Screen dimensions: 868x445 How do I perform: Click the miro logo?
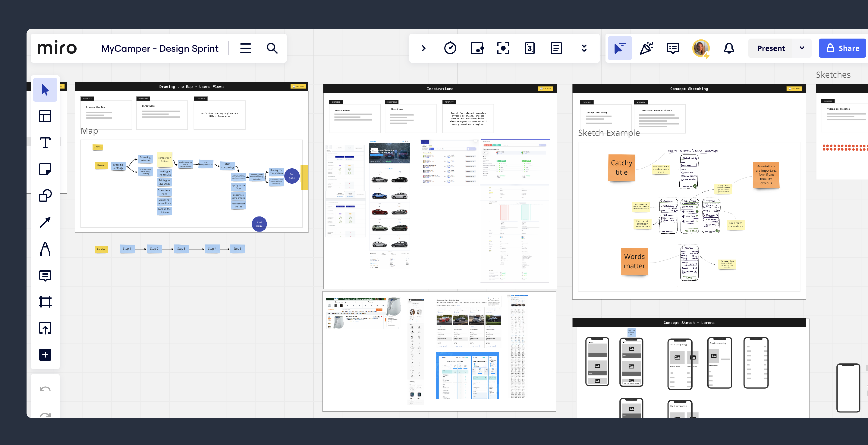pos(57,48)
